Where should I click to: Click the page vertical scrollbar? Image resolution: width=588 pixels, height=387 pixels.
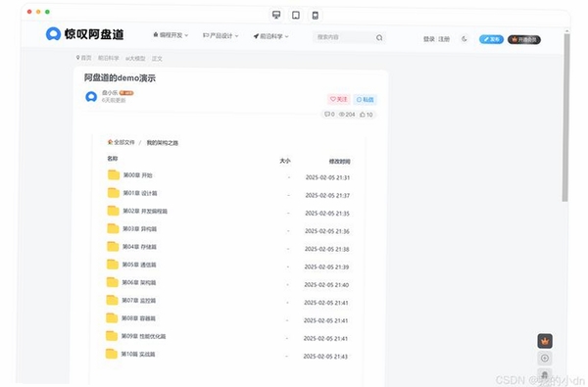point(565,118)
